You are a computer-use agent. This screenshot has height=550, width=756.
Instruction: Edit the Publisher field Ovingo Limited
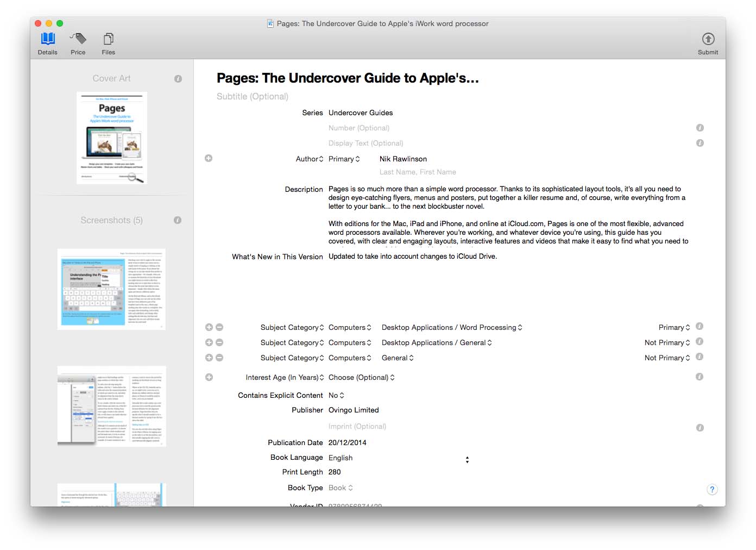pos(354,410)
